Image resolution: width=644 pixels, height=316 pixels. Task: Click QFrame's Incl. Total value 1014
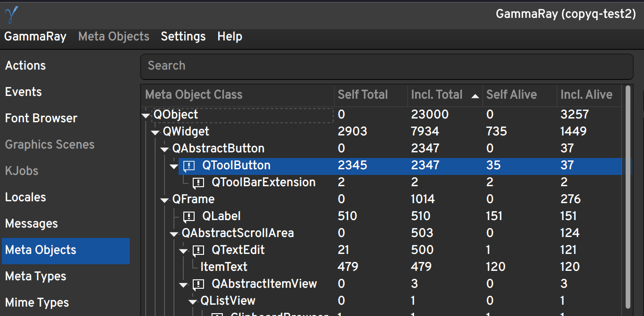423,199
